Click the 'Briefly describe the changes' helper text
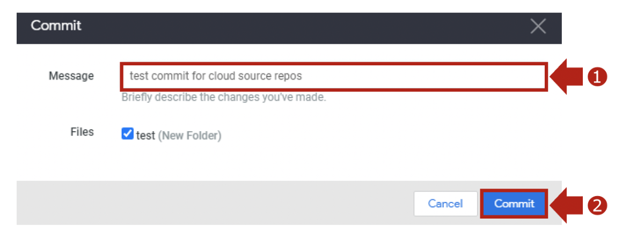The width and height of the screenshot is (644, 240). [x=223, y=97]
